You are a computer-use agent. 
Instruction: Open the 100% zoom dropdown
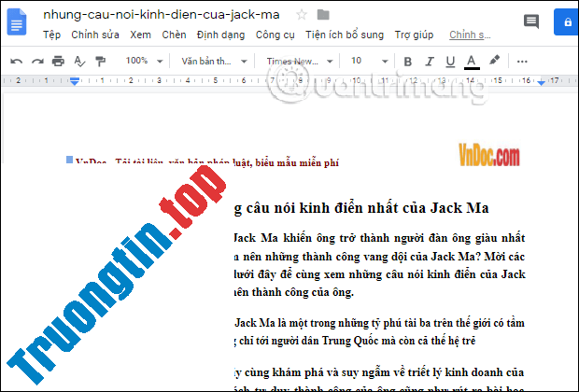[144, 61]
